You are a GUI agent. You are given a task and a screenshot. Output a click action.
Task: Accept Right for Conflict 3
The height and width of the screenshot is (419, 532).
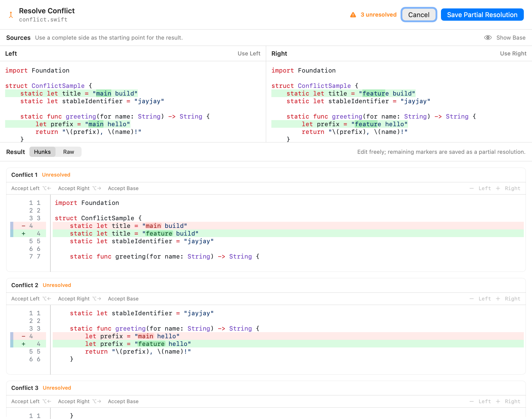click(80, 401)
